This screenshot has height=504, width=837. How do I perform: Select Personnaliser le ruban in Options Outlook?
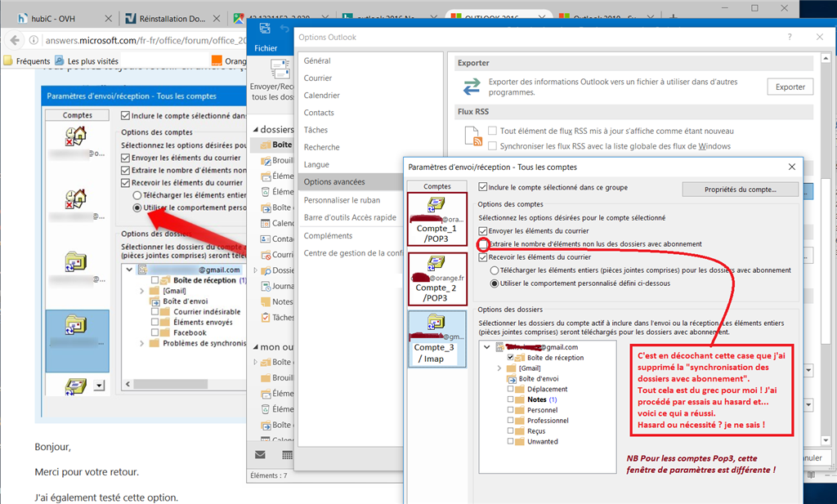click(342, 200)
